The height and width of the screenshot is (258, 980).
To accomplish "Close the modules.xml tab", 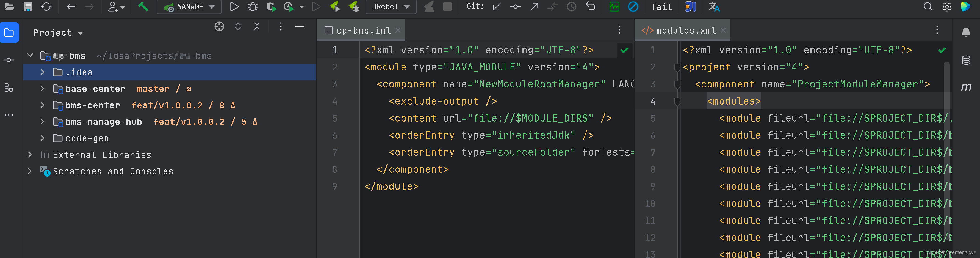I will click(x=723, y=30).
